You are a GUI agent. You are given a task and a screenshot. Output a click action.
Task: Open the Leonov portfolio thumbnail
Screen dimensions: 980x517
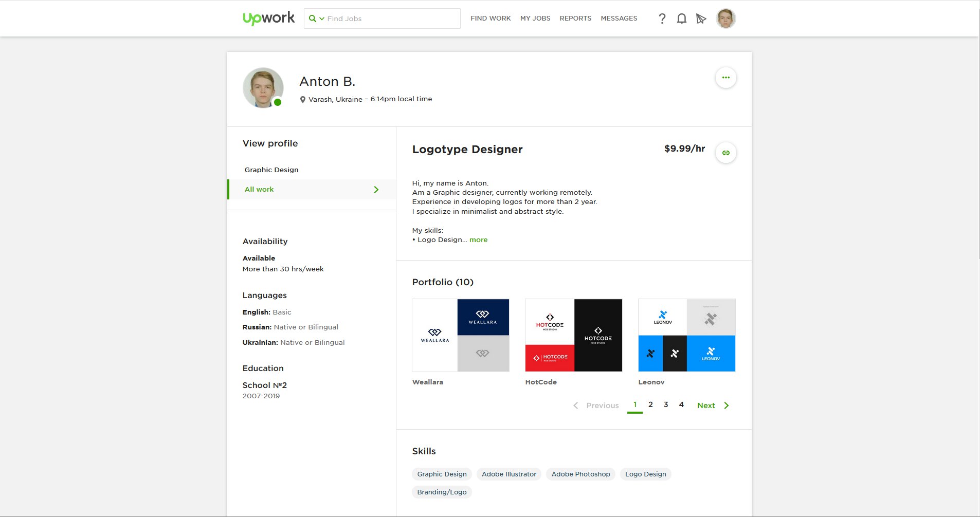coord(687,335)
